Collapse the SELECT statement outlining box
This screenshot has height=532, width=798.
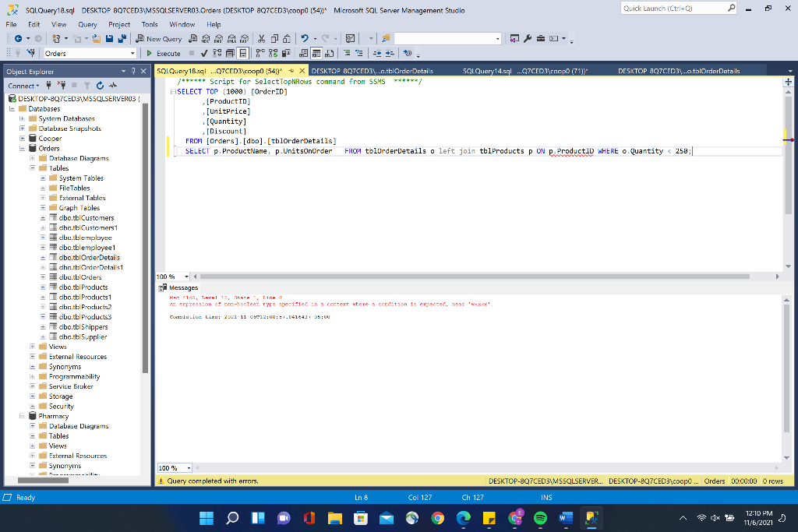click(x=173, y=92)
